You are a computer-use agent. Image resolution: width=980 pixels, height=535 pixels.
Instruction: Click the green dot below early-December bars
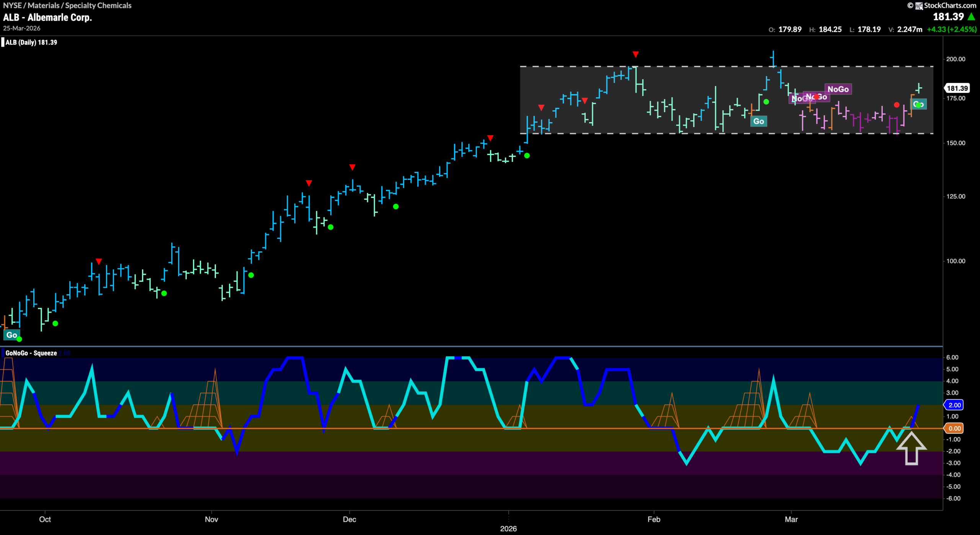[396, 206]
